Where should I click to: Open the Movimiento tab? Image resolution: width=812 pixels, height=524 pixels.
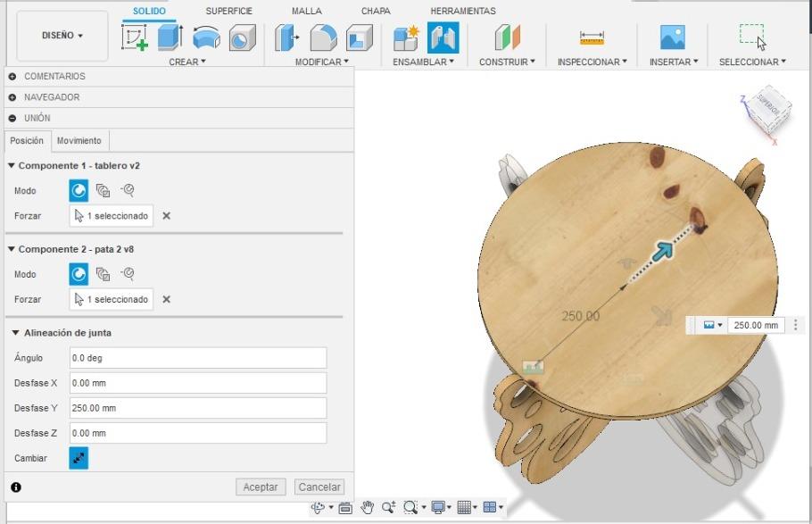79,140
